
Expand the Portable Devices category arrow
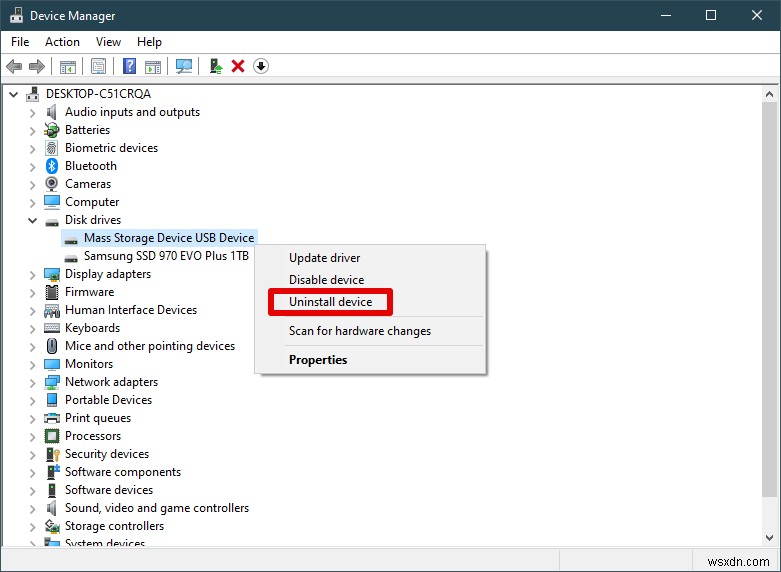[x=32, y=400]
